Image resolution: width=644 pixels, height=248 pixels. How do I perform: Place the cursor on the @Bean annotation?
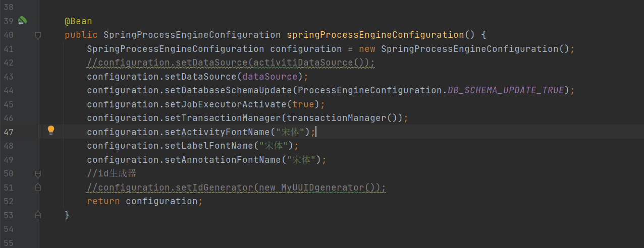coord(78,21)
